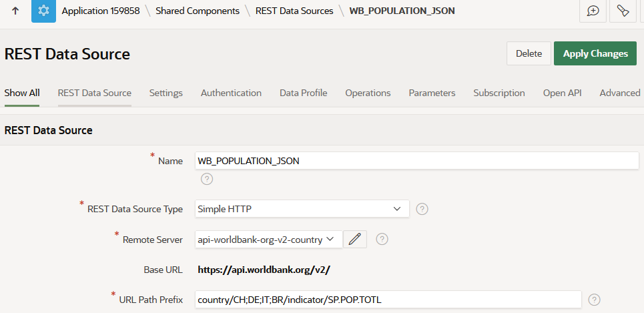Screen dimensions: 644x313
Task: Click the feedback speech bubble icon
Action: [593, 11]
